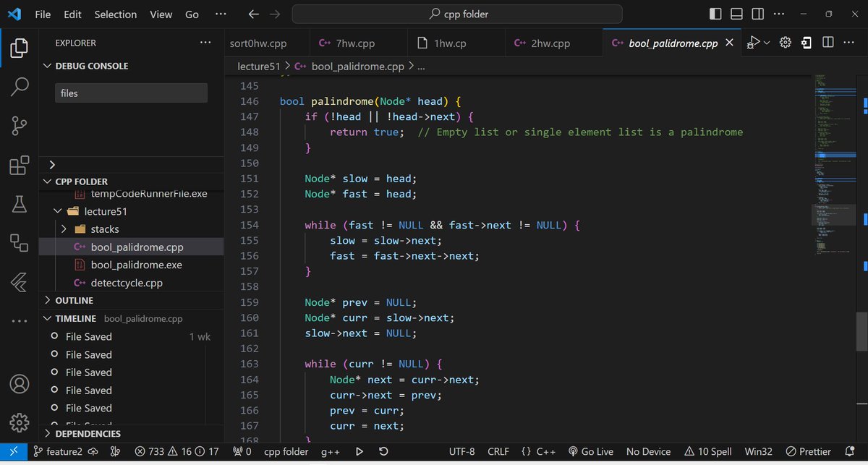This screenshot has width=868, height=465.
Task: Open the Source Control view
Action: [x=20, y=126]
